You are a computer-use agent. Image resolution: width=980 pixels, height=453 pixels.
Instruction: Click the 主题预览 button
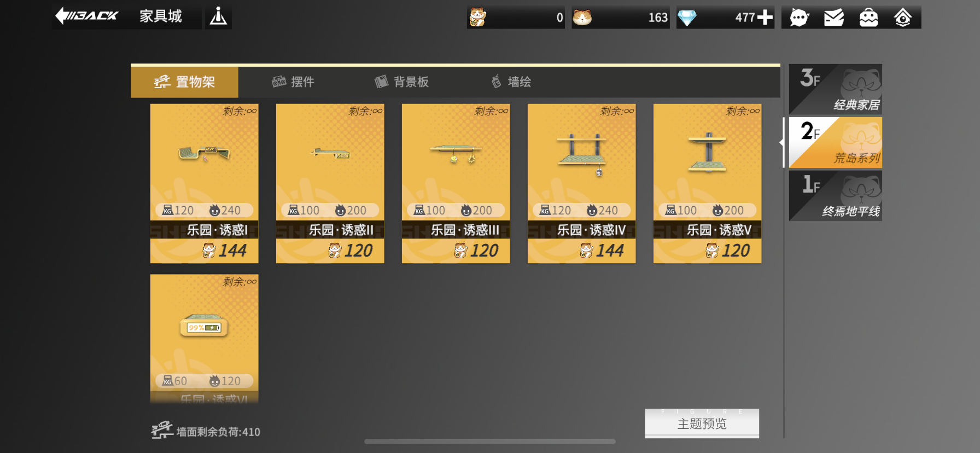tap(702, 423)
